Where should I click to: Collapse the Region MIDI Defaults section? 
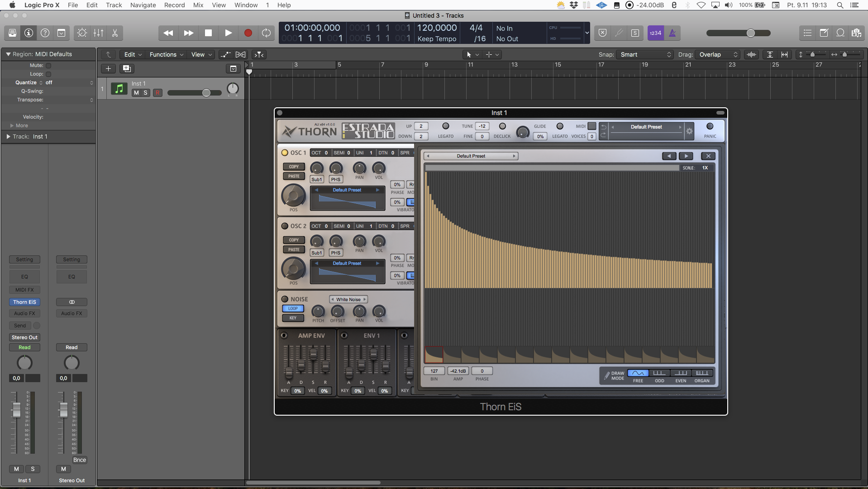coord(8,54)
